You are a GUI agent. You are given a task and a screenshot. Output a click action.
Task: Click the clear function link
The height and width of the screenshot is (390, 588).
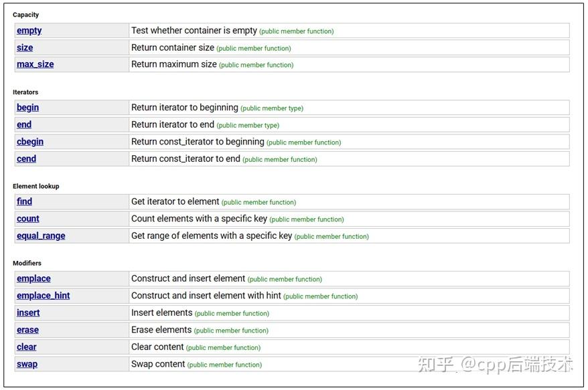pos(27,347)
